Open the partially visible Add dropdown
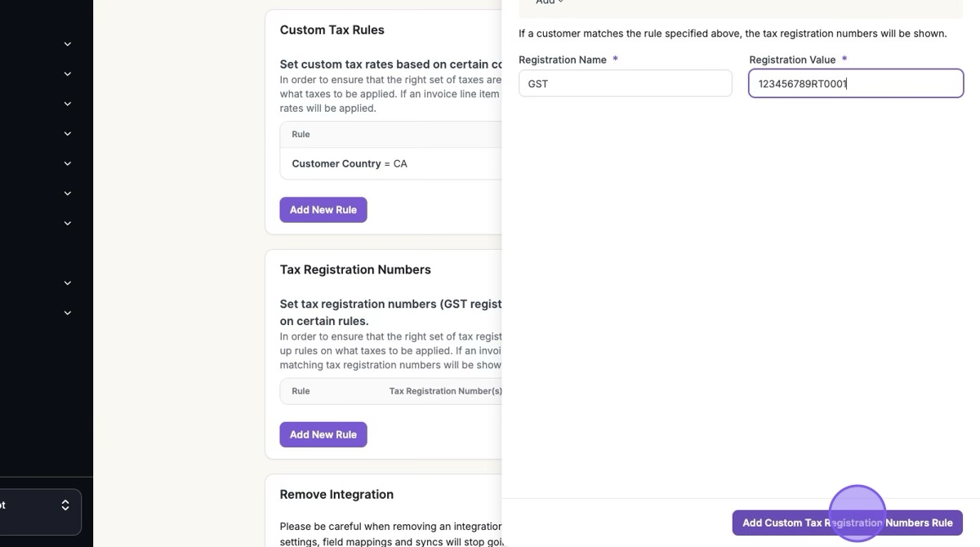 pyautogui.click(x=549, y=2)
